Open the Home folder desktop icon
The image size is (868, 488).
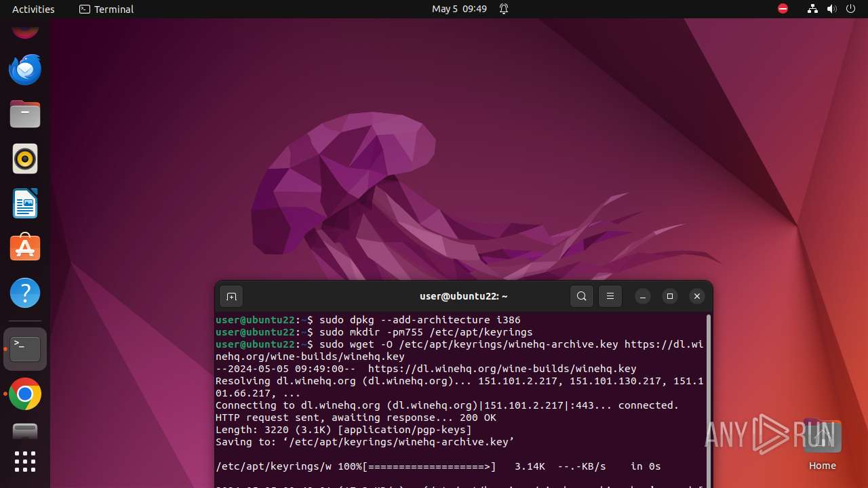pyautogui.click(x=822, y=445)
